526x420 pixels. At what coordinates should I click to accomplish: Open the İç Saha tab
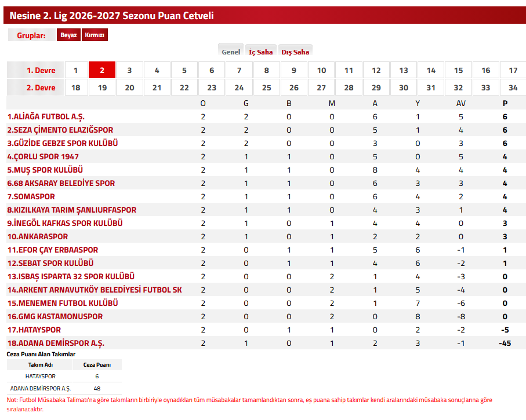tap(260, 50)
